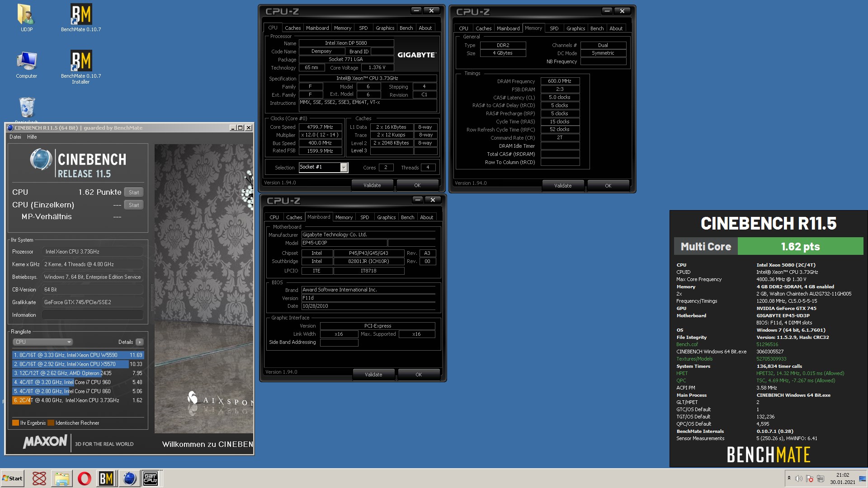Show hidden tray icons arrow
Screen dimensions: 868x488
(x=789, y=478)
